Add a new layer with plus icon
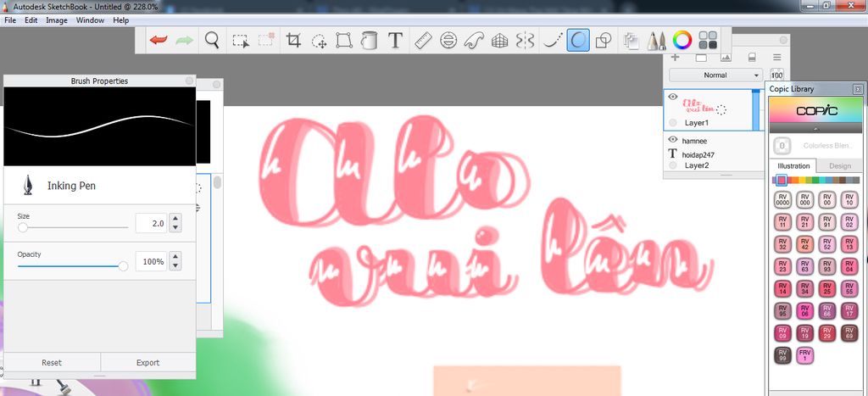 click(675, 57)
